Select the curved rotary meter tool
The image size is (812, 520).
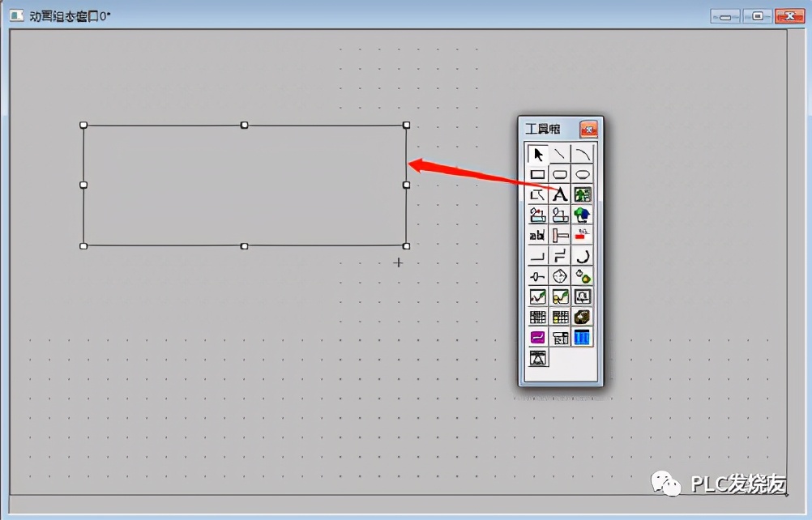click(583, 256)
